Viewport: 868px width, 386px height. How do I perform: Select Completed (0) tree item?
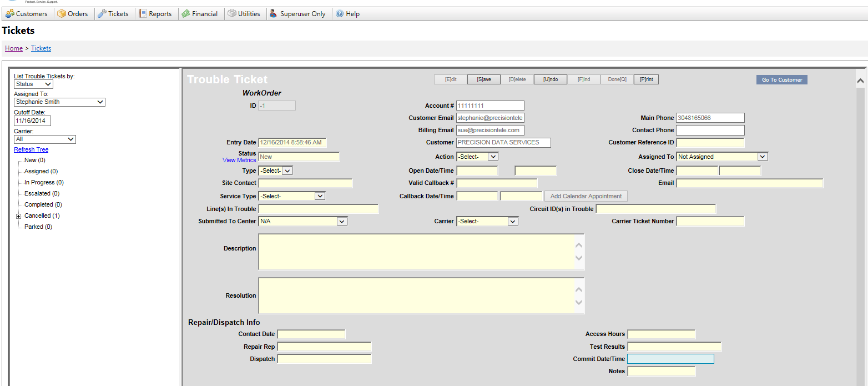coord(43,204)
